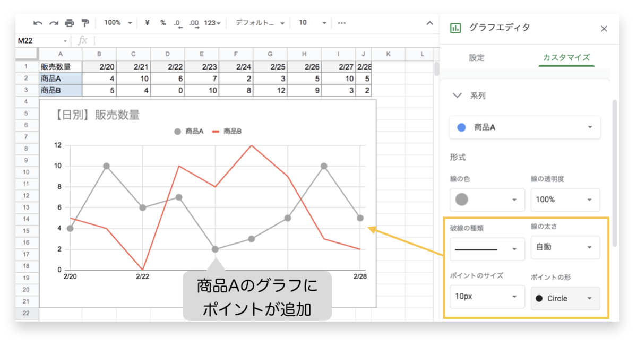637x364 pixels.
Task: Click the editor panel vertical scrollbar
Action: (x=615, y=172)
